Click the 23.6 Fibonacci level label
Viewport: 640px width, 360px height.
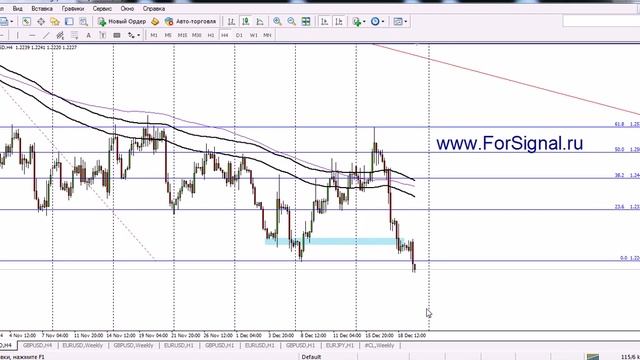(x=619, y=207)
